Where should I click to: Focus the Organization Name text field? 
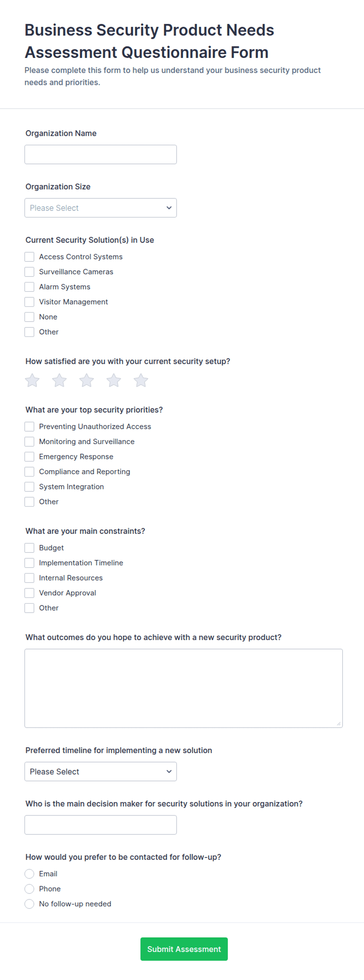click(101, 155)
